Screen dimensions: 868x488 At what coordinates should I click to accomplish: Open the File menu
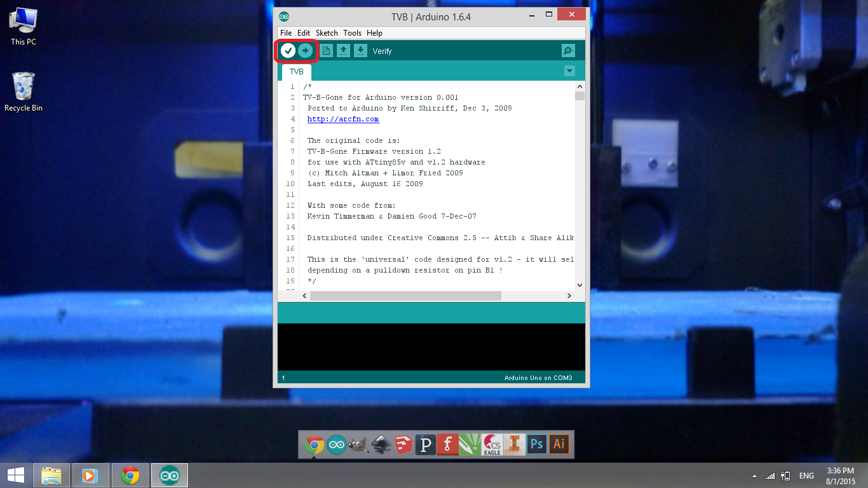pos(286,33)
